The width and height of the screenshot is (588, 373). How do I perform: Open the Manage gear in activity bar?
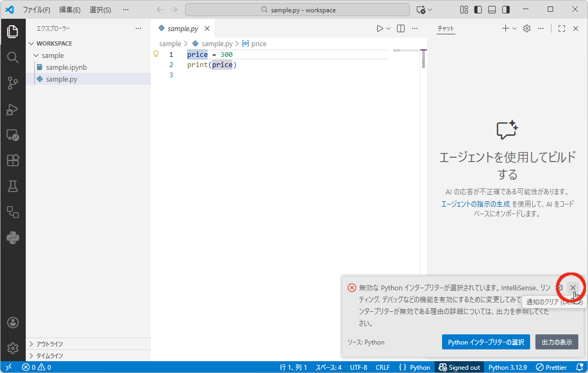click(x=13, y=348)
